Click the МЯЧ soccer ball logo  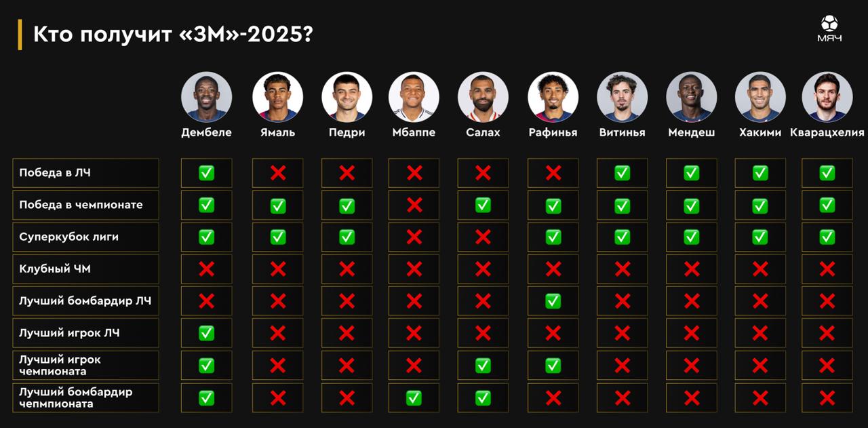829,29
